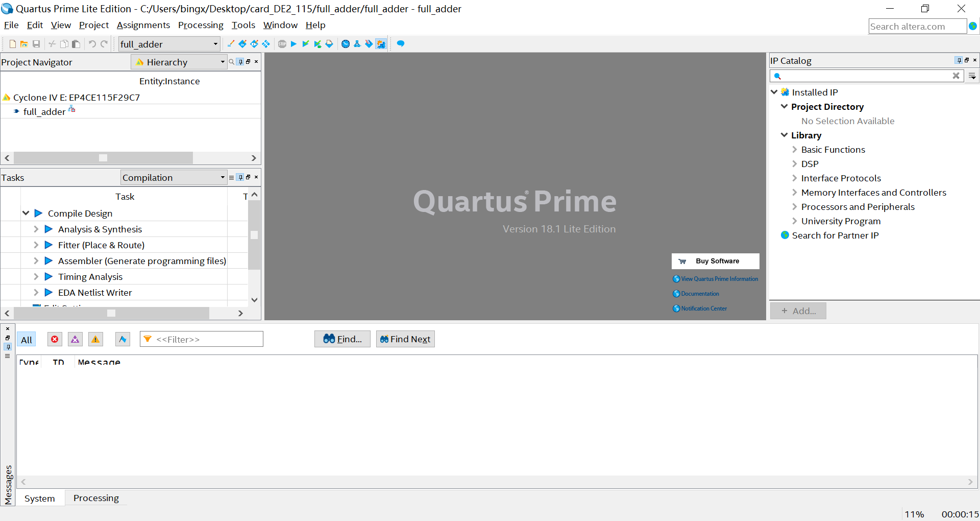Image resolution: width=980 pixels, height=521 pixels.
Task: Click the blue speech bubble icon
Action: 401,44
